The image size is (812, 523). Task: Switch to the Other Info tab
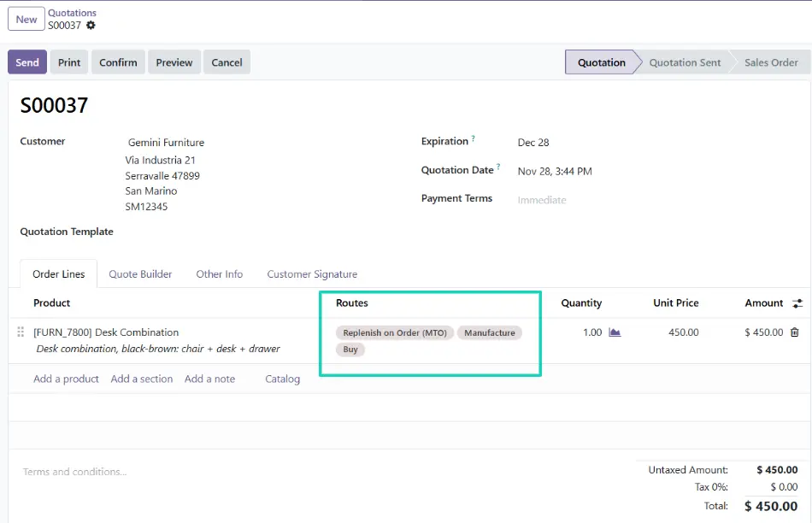219,273
